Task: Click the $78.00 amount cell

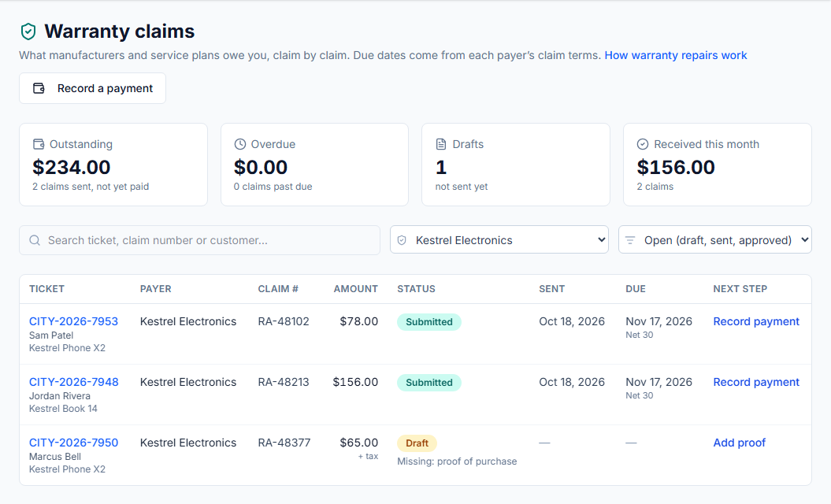Action: (x=359, y=321)
